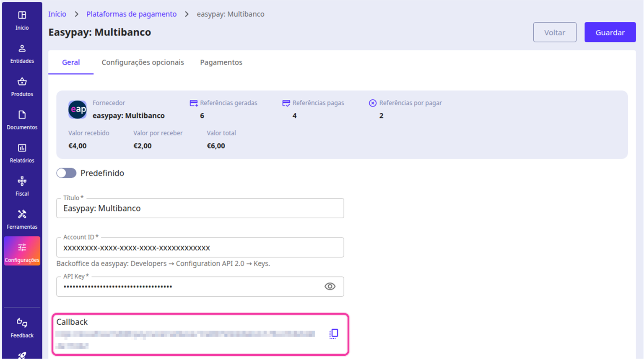Click the 'easypay: Multibanco' breadcrumb text
The height and width of the screenshot is (362, 644).
[x=231, y=14]
